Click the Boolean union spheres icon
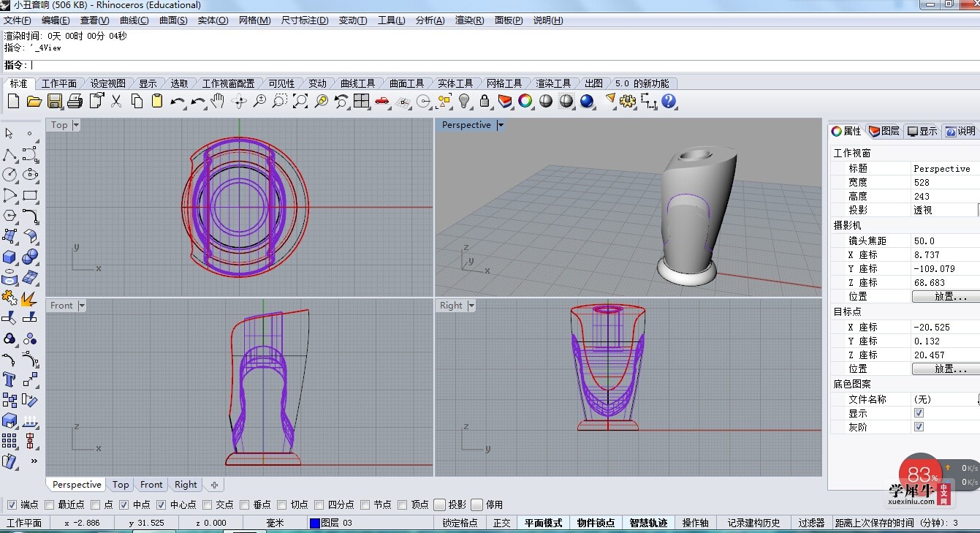 click(x=30, y=257)
